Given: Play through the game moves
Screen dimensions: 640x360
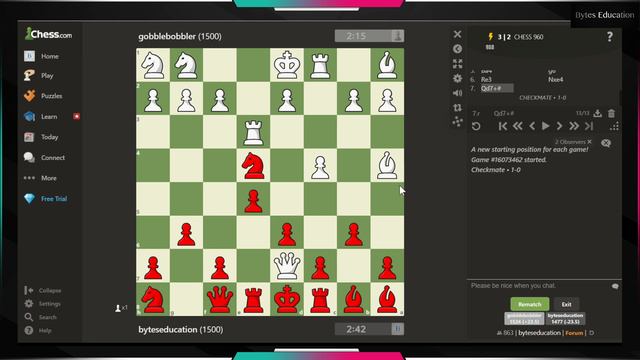Looking at the screenshot, I should click(x=545, y=126).
